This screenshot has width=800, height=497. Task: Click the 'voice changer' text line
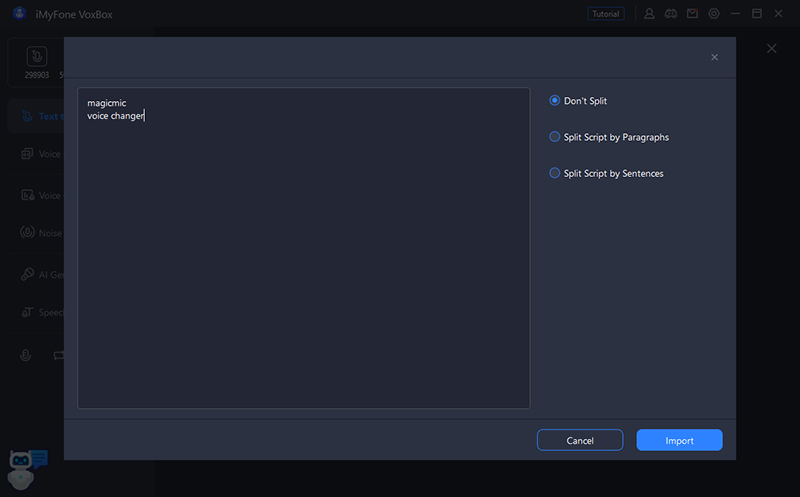116,116
